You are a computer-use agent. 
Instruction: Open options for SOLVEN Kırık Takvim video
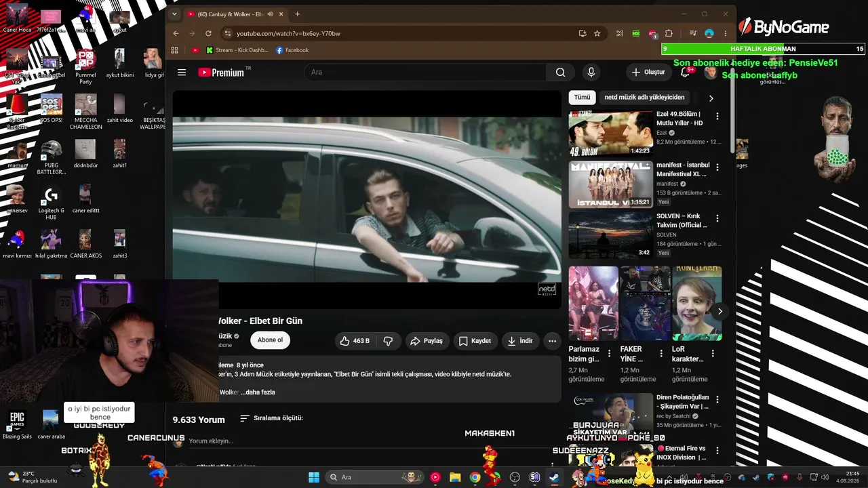pyautogui.click(x=717, y=219)
